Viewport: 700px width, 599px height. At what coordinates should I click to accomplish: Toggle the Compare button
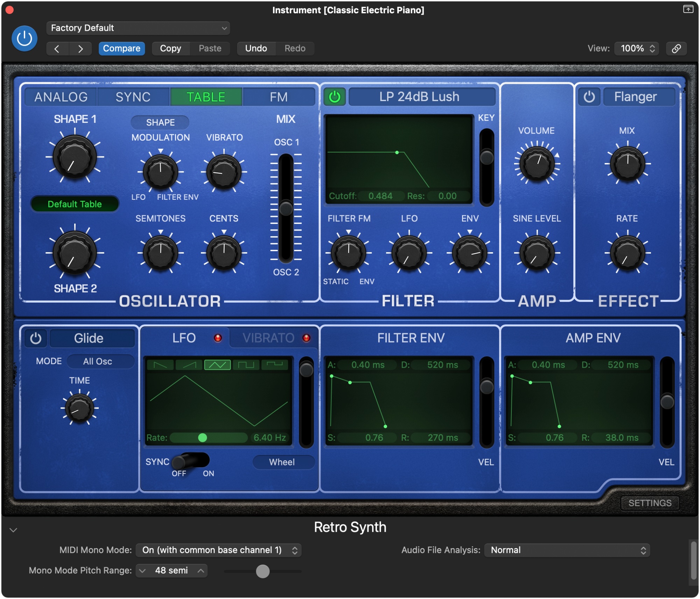[121, 49]
